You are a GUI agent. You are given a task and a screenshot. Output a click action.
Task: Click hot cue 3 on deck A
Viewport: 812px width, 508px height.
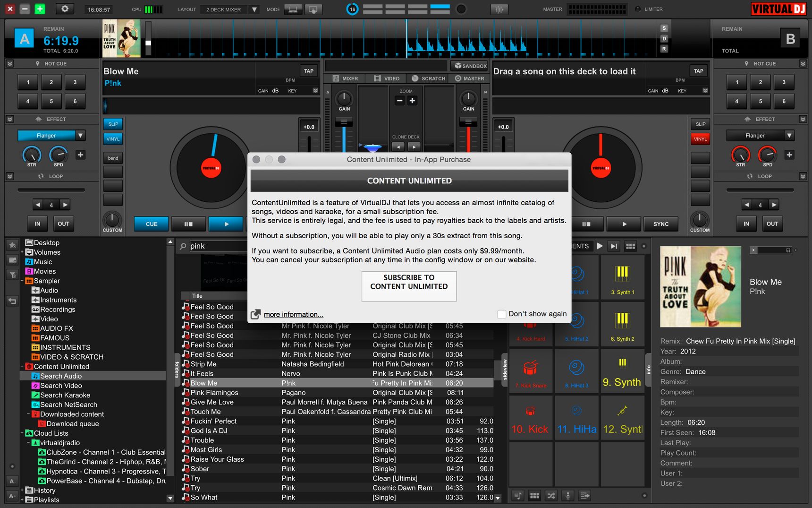tap(75, 82)
